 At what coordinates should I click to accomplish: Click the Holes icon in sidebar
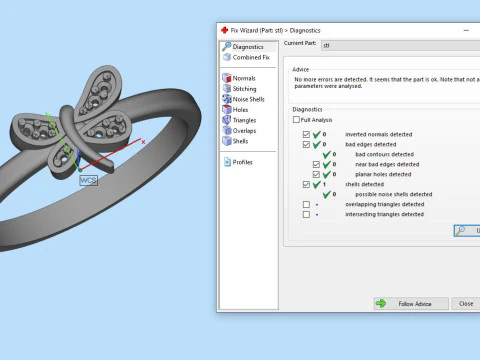pyautogui.click(x=227, y=109)
